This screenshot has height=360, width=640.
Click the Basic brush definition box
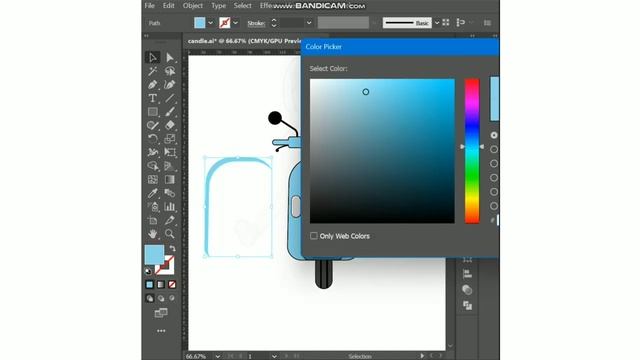tap(407, 23)
